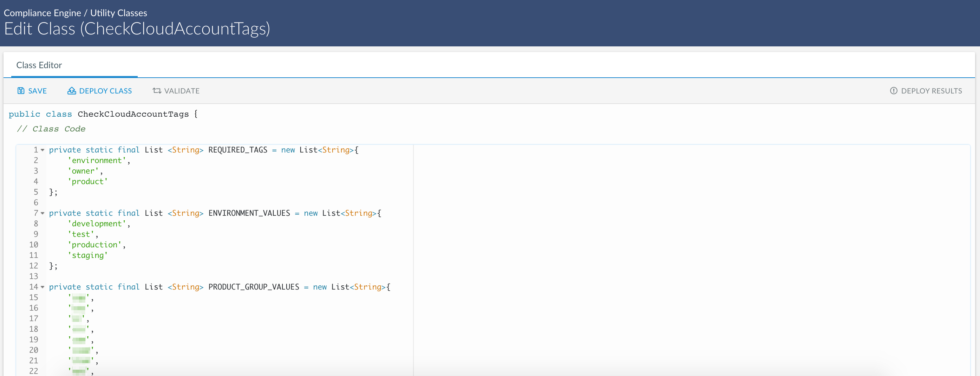Open the Compliance Engine breadcrumb link
Viewport: 980px width, 376px height.
point(42,13)
